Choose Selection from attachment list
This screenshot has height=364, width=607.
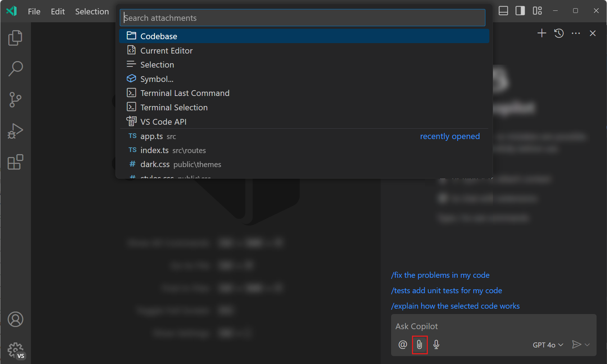click(x=304, y=65)
